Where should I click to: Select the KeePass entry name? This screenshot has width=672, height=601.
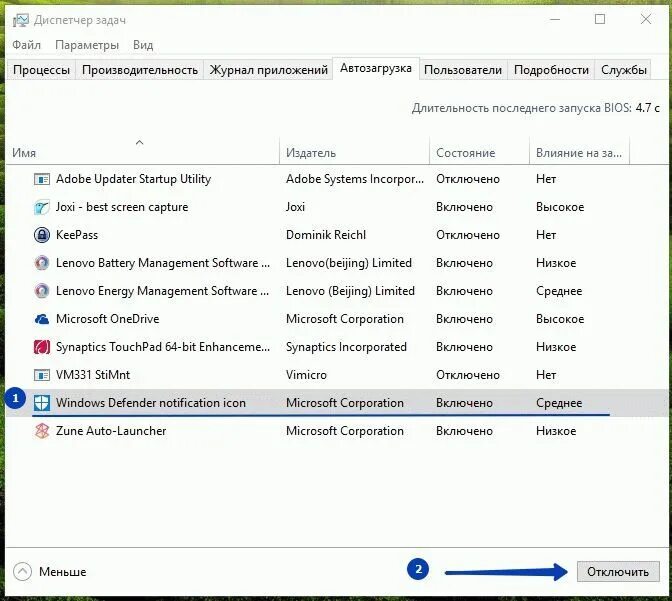(77, 235)
